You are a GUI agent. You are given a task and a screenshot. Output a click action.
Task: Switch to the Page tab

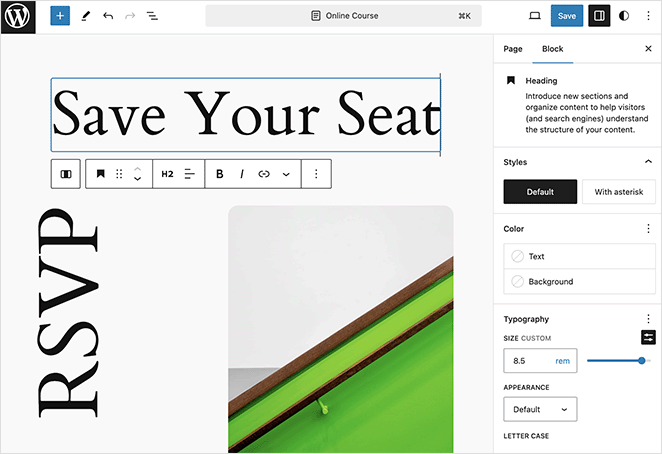coord(512,49)
